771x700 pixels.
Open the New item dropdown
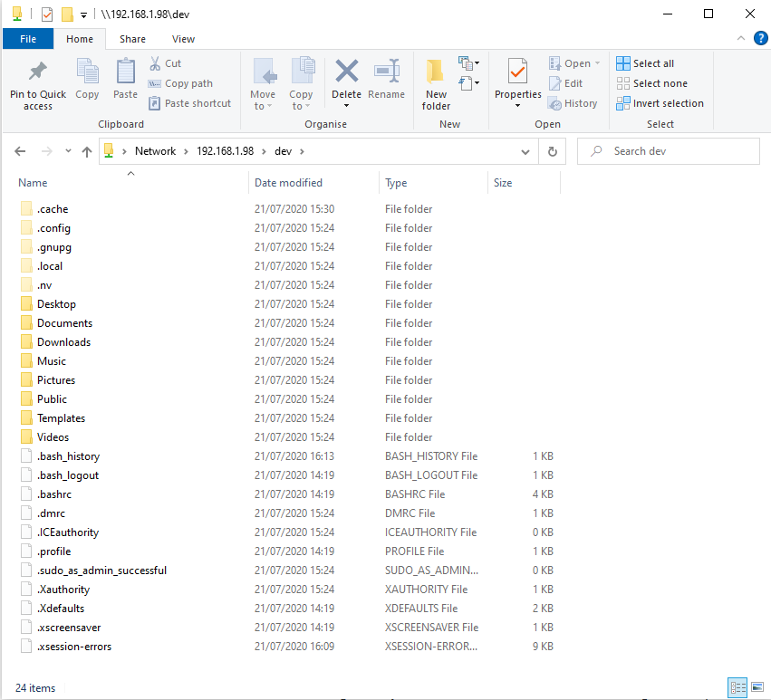tap(469, 62)
